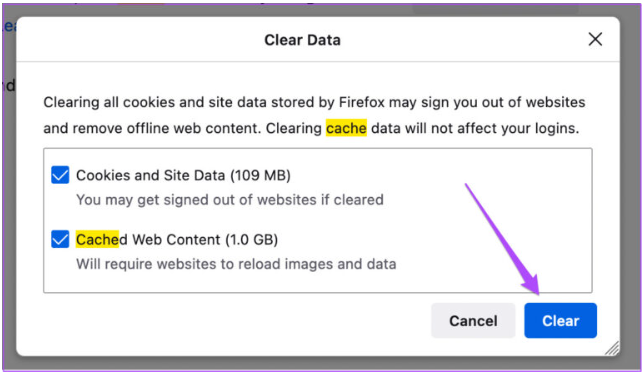This screenshot has height=374, width=643.
Task: Click the dialog resize grip corner
Action: [612, 348]
